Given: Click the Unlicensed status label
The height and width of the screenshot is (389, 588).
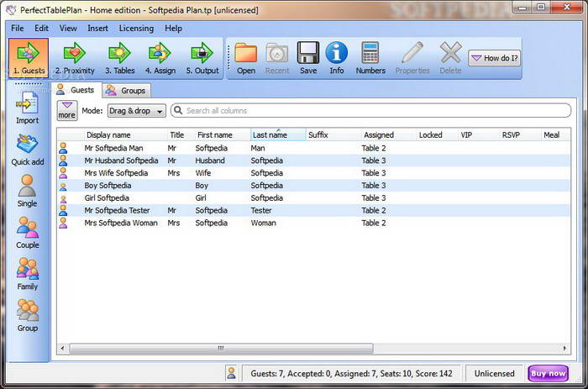Looking at the screenshot, I should pyautogui.click(x=494, y=373).
